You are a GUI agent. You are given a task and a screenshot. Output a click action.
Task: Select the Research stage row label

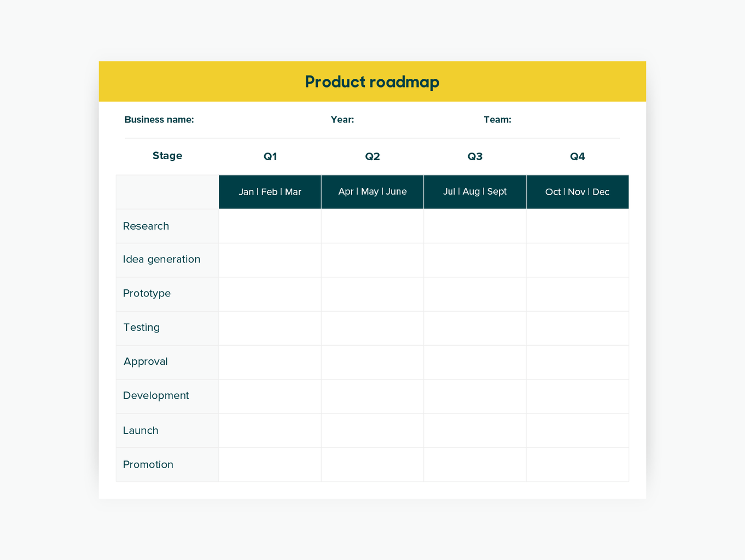146,226
